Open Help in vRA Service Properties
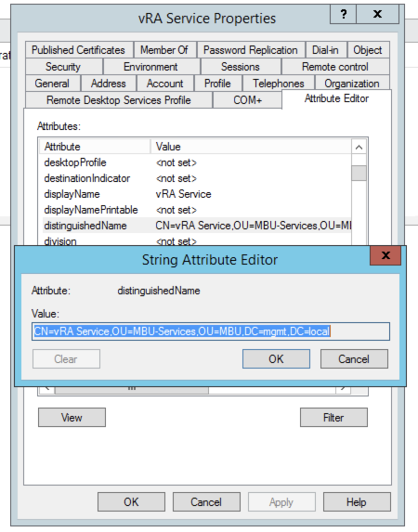The height and width of the screenshot is (532, 418). pos(357,501)
